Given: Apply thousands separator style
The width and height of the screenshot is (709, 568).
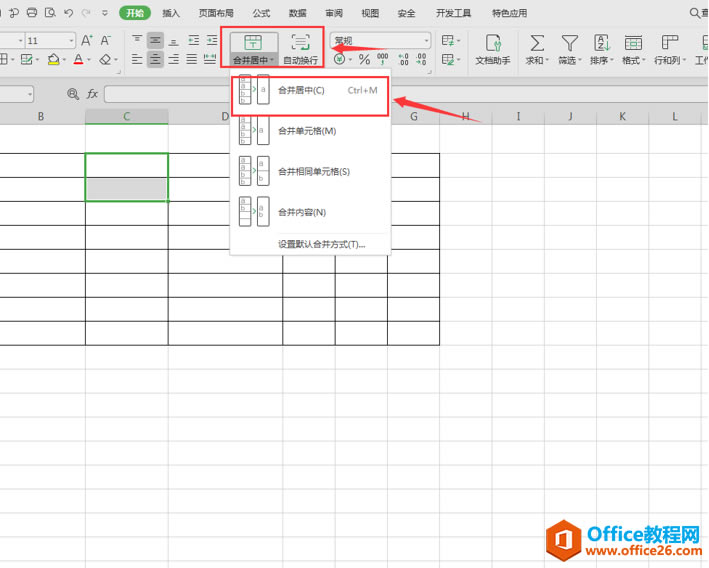Looking at the screenshot, I should click(383, 59).
